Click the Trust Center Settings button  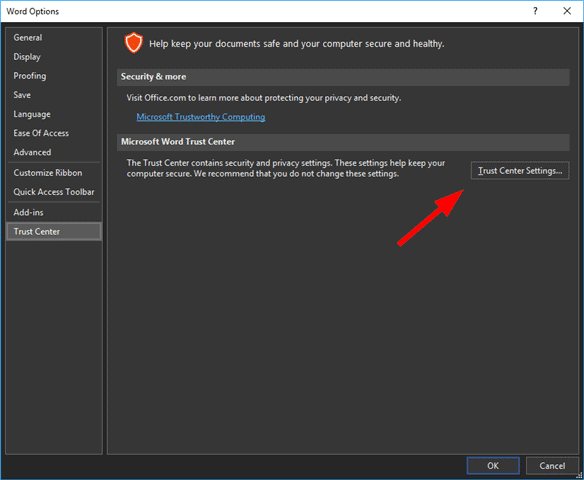pos(520,171)
